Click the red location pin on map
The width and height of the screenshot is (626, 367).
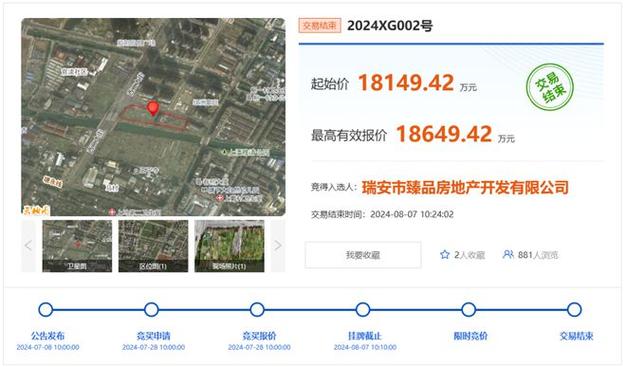153,108
